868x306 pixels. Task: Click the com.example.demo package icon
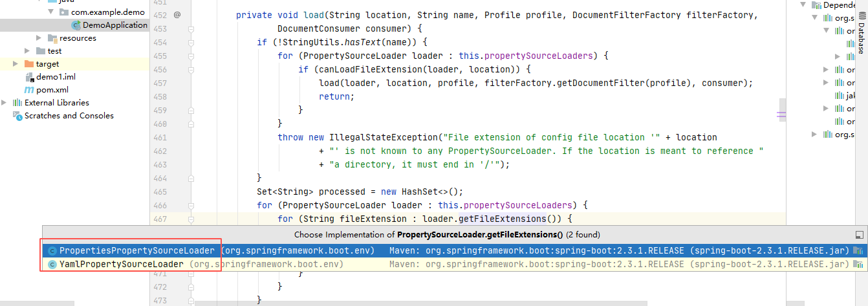64,12
